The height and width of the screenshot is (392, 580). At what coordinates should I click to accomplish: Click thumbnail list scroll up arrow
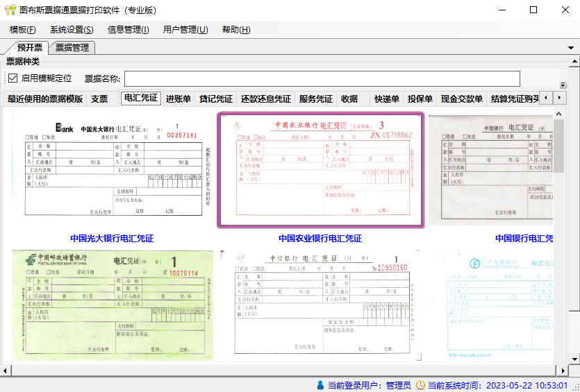click(x=559, y=114)
